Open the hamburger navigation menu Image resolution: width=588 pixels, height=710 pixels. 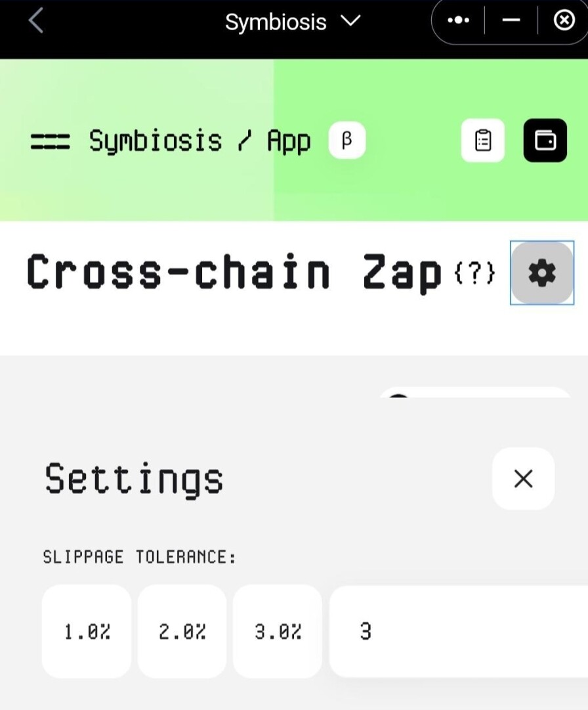point(51,141)
